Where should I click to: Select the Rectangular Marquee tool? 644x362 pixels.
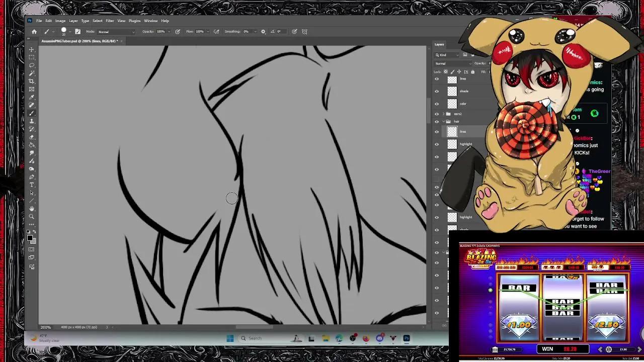tap(32, 57)
